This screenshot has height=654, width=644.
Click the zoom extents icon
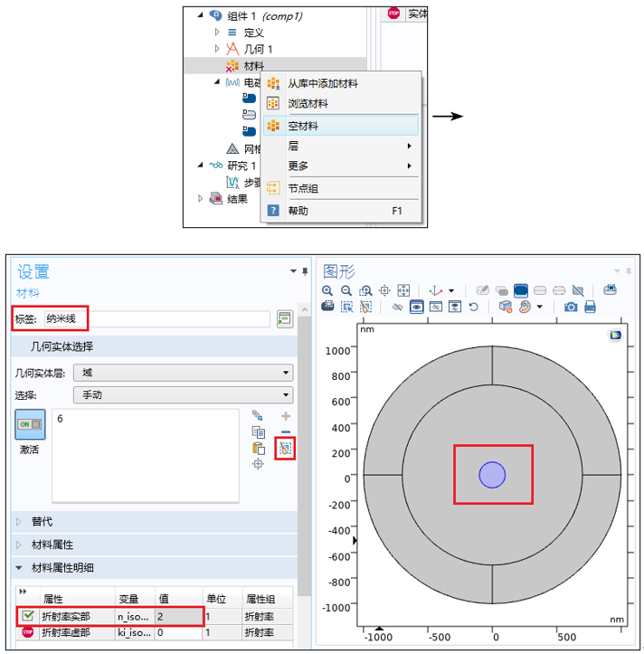pyautogui.click(x=404, y=290)
